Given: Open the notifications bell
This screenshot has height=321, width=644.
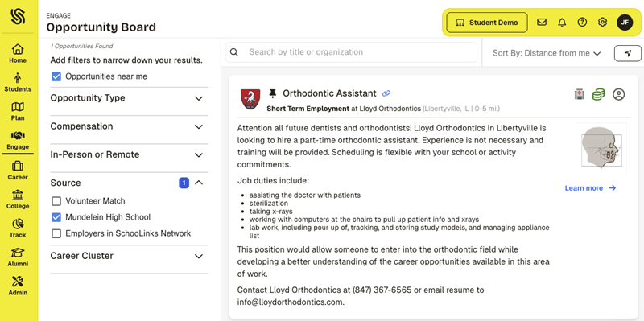Looking at the screenshot, I should [x=562, y=23].
